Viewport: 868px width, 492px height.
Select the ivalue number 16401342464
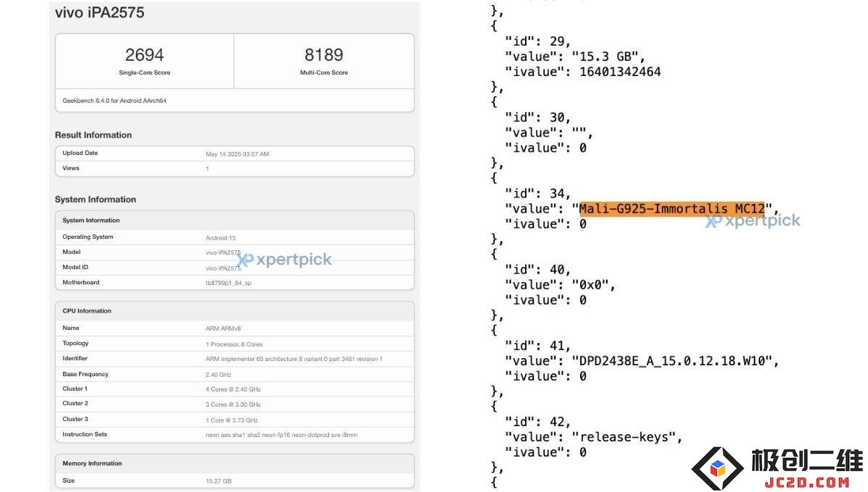(x=620, y=72)
